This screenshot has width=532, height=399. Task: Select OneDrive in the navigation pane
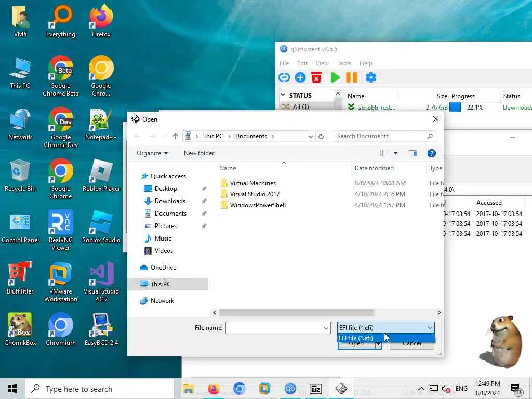click(163, 268)
